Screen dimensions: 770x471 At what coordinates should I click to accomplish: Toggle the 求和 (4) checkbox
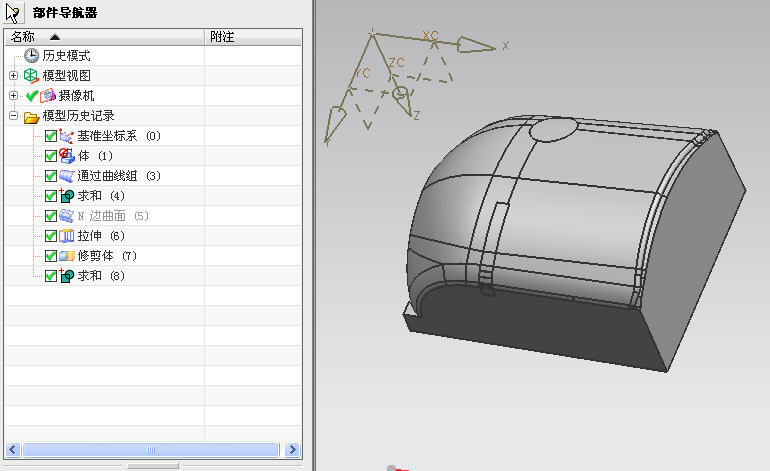pos(51,196)
